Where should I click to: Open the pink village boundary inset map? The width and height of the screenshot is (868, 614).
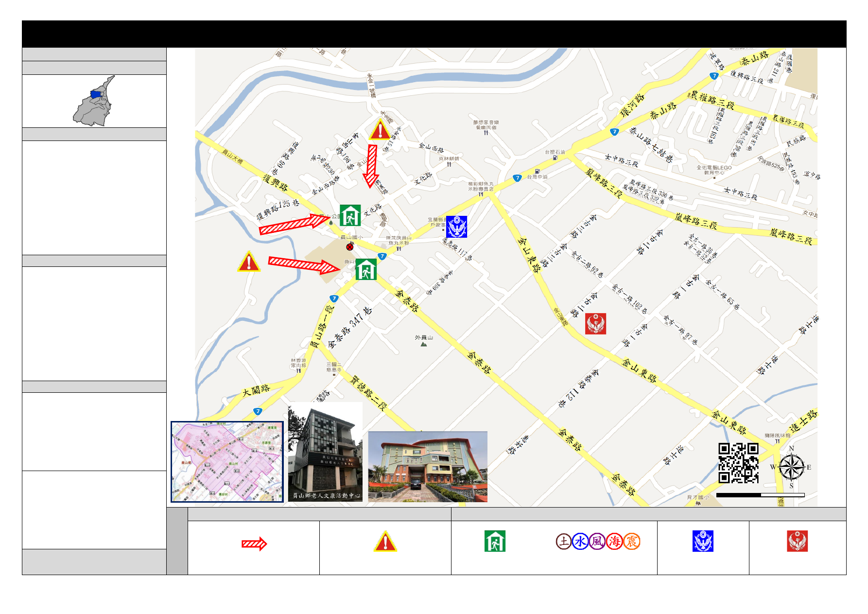pyautogui.click(x=227, y=462)
